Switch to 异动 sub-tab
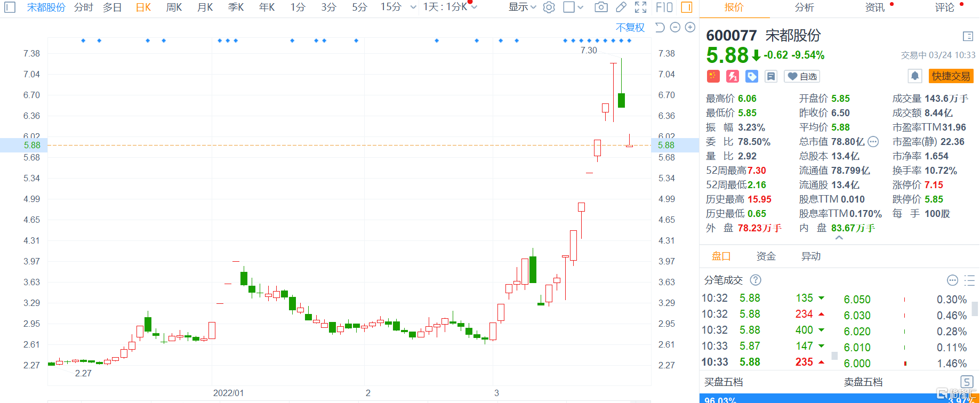Image resolution: width=980 pixels, height=403 pixels. tap(811, 256)
